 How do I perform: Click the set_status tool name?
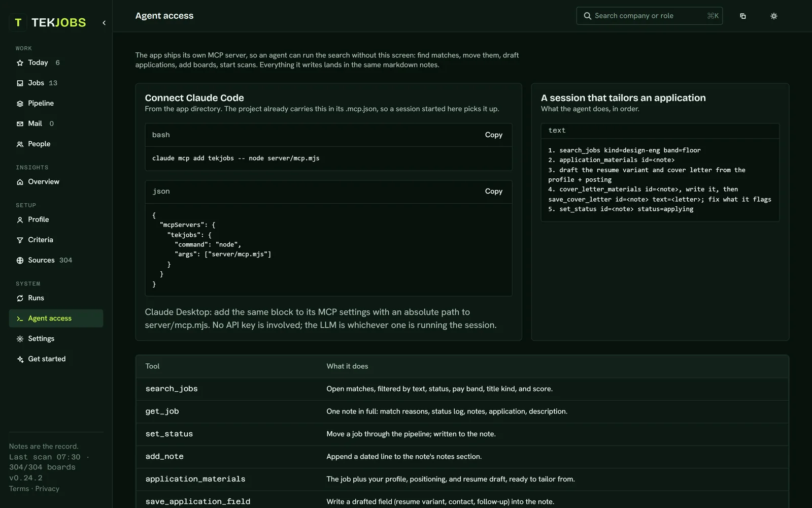coord(169,434)
